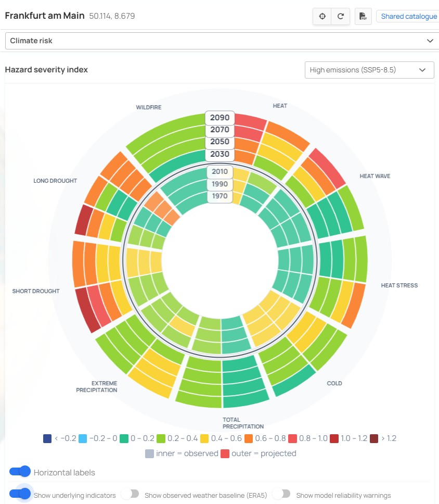Export the report with the PDF icon

click(x=363, y=16)
